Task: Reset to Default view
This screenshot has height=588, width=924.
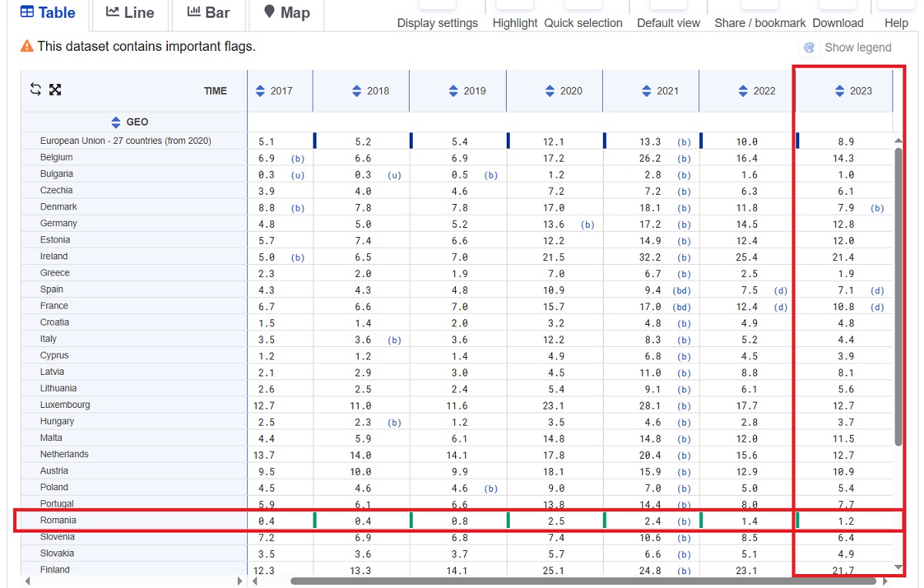Action: click(x=668, y=22)
